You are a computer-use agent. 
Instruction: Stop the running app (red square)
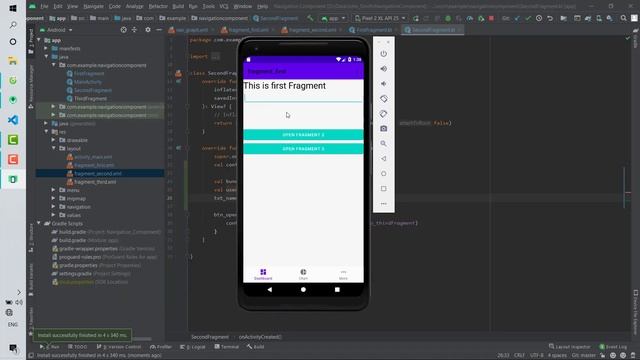coord(491,18)
